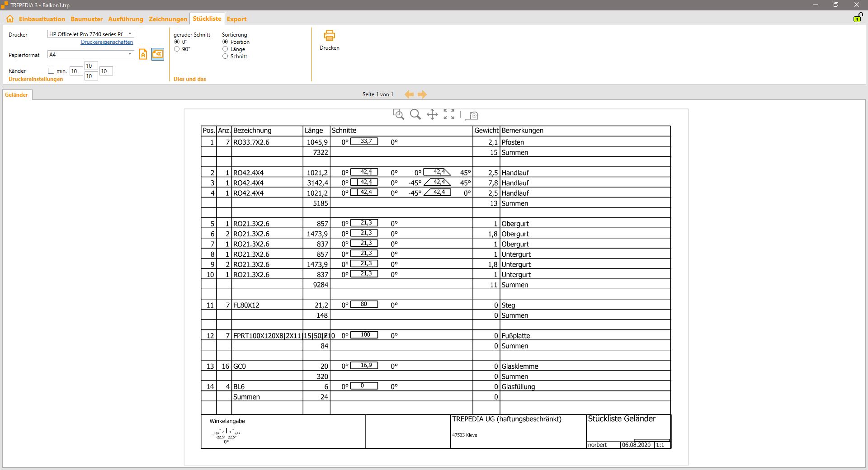This screenshot has width=868, height=470.
Task: Click the left margin input field
Action: (x=76, y=71)
